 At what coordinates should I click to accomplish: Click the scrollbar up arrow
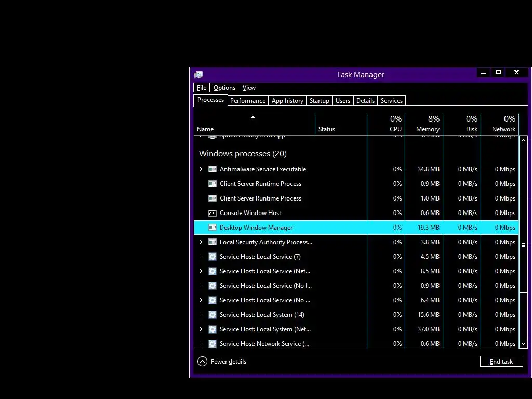point(523,140)
